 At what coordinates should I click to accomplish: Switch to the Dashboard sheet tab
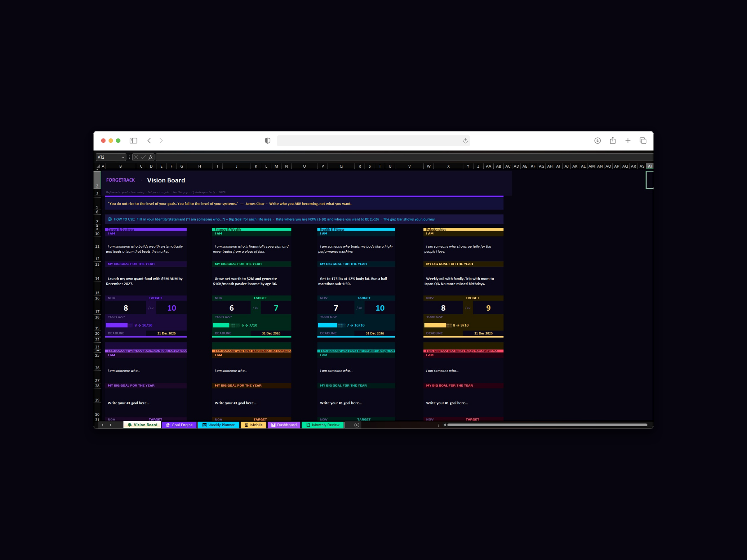(x=284, y=425)
